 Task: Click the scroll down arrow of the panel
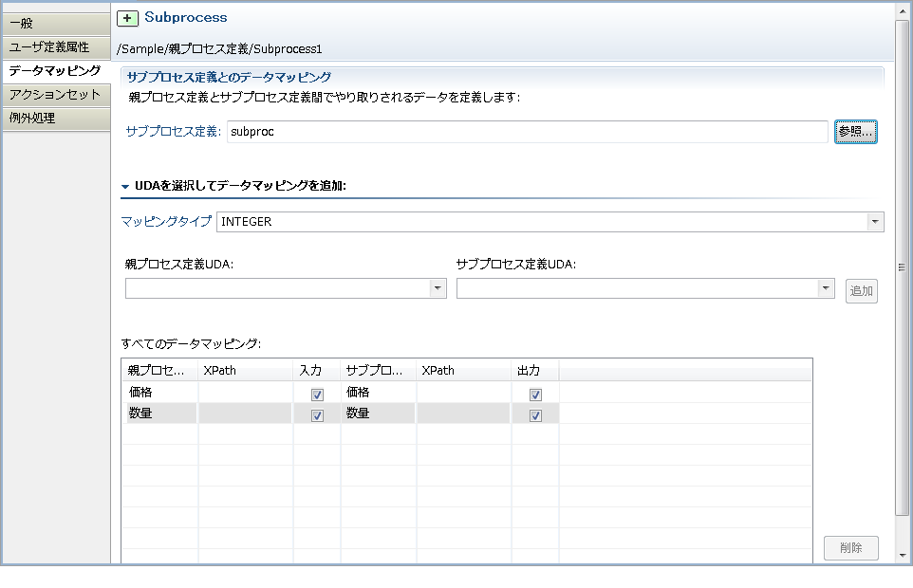(x=903, y=556)
